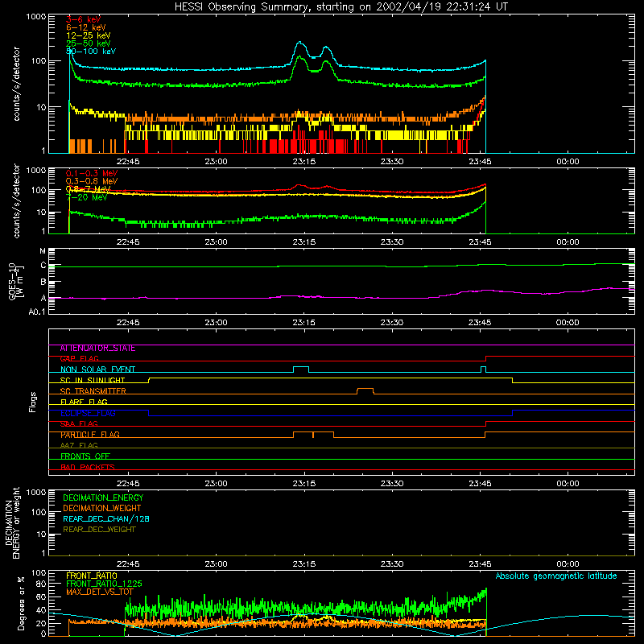Select the ATTENUATOR_STATE flag label
The width and height of the screenshot is (644, 644).
click(x=97, y=349)
